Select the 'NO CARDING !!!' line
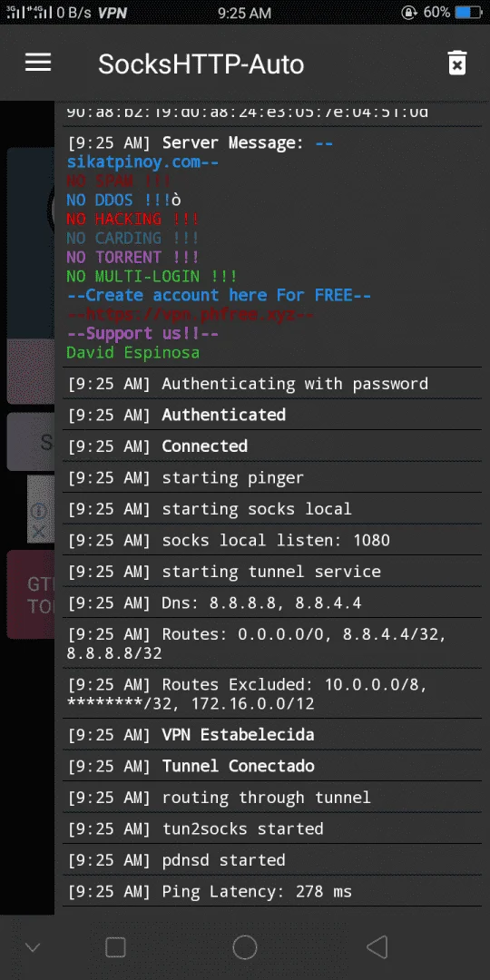Screen dimensions: 490x980 point(132,238)
